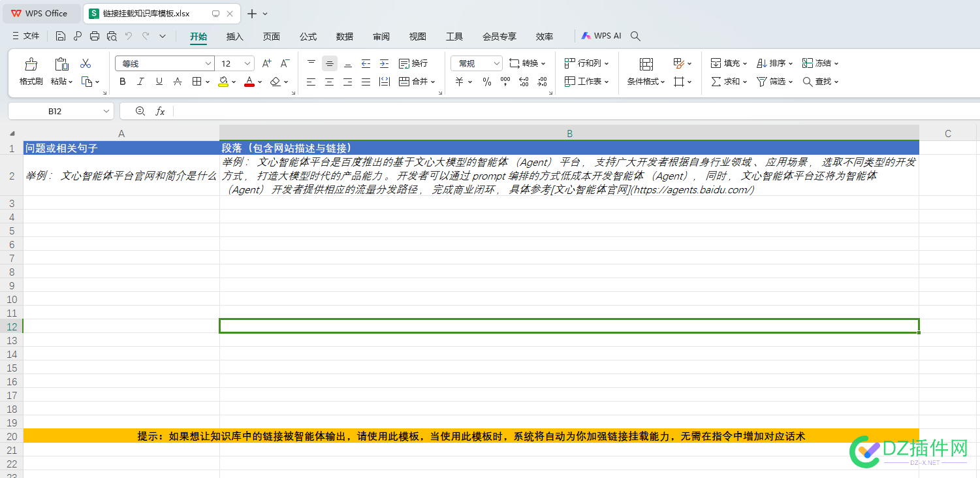This screenshot has width=980, height=478.
Task: Click the WPS AI button
Action: click(x=601, y=37)
